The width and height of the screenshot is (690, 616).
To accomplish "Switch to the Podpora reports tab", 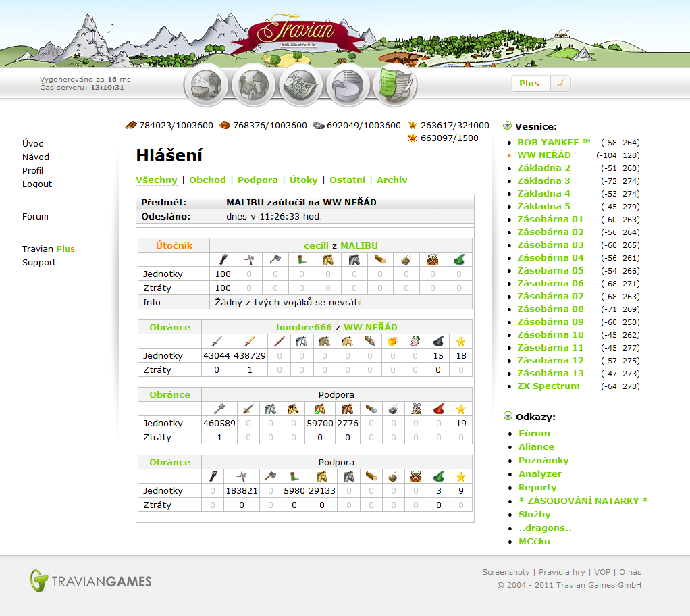I will pyautogui.click(x=257, y=180).
